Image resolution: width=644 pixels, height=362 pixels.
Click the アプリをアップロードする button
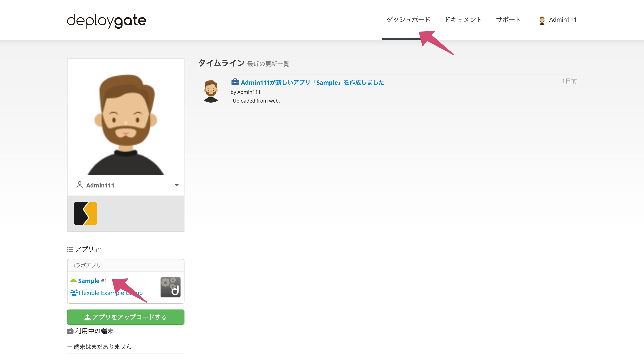coord(125,317)
